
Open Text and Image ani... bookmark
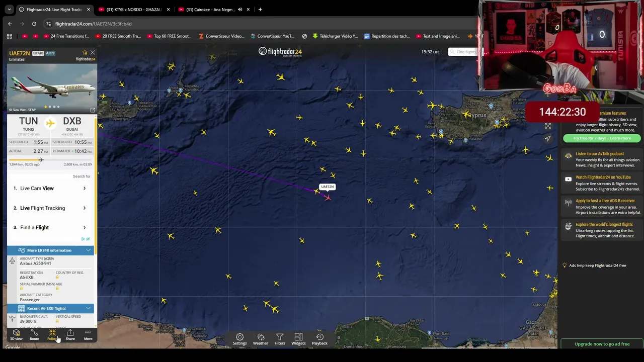pos(438,36)
